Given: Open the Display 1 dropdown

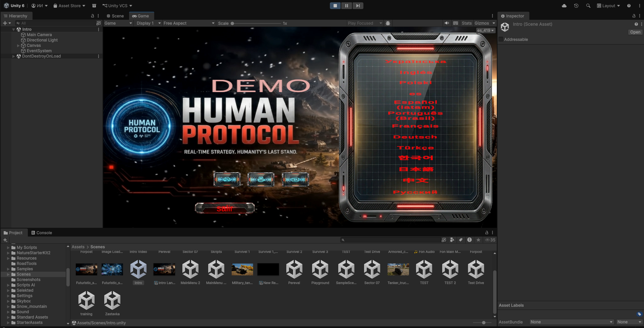Looking at the screenshot, I should coord(149,23).
